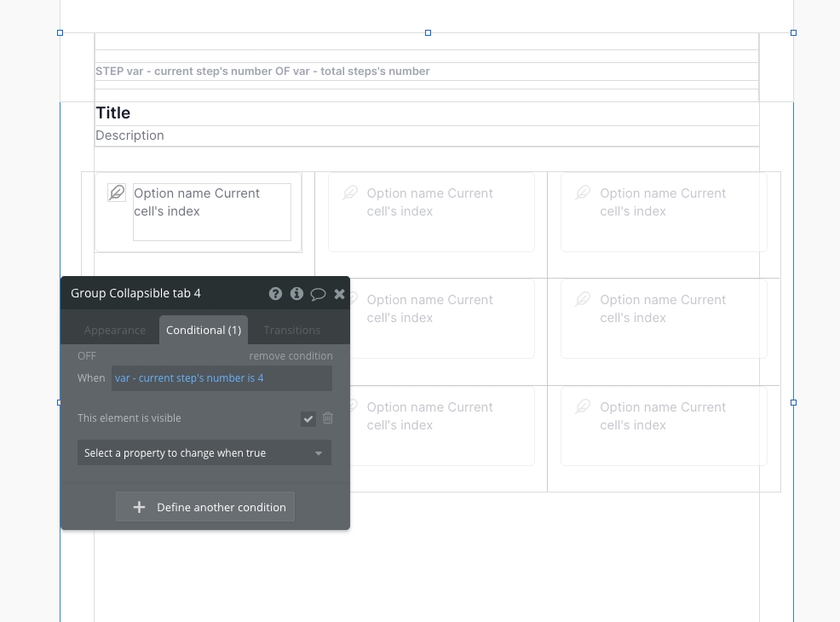Toggle the OFF condition preview switch
The image size is (840, 622).
87,356
